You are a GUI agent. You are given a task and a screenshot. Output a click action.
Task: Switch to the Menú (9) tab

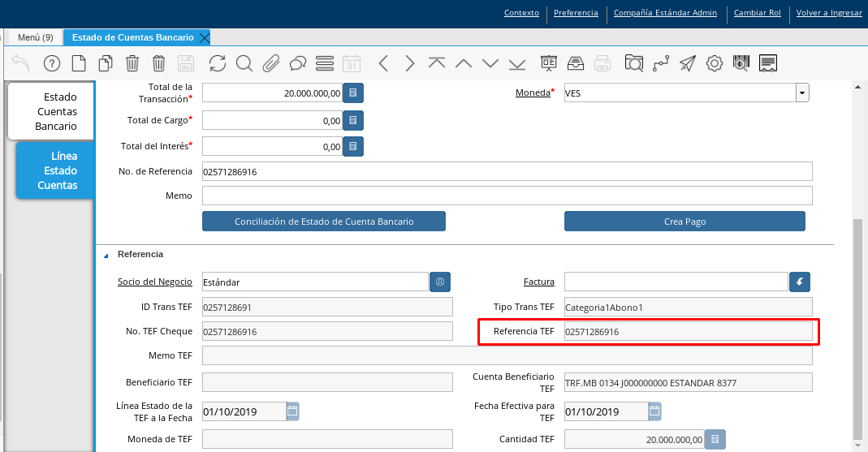tap(35, 37)
